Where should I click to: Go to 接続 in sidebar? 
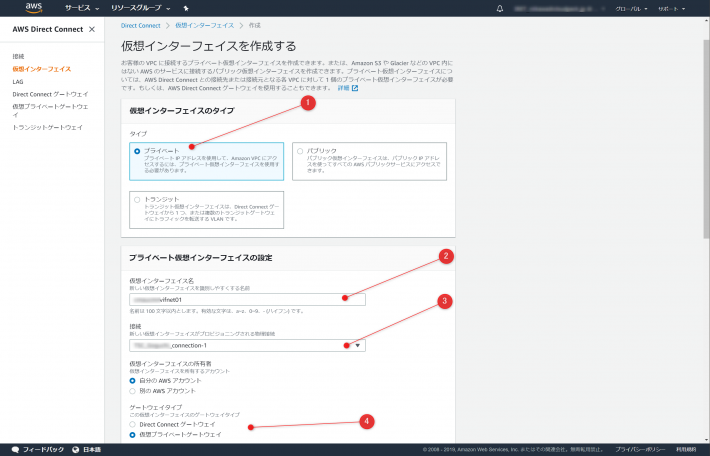click(19, 57)
